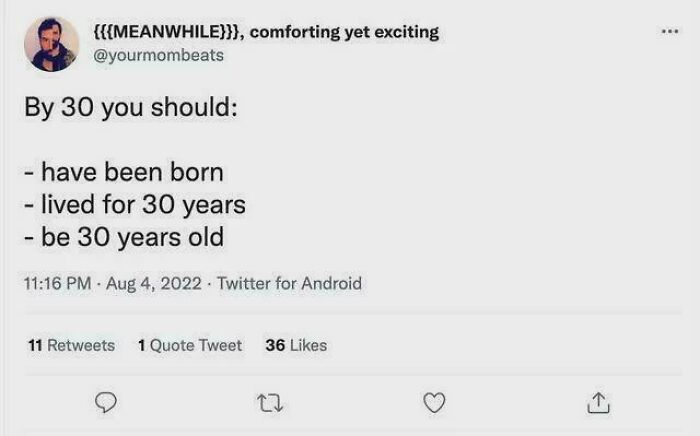Click the bold number 36 beside Likes
Image resolution: width=700 pixels, height=436 pixels.
pos(275,345)
